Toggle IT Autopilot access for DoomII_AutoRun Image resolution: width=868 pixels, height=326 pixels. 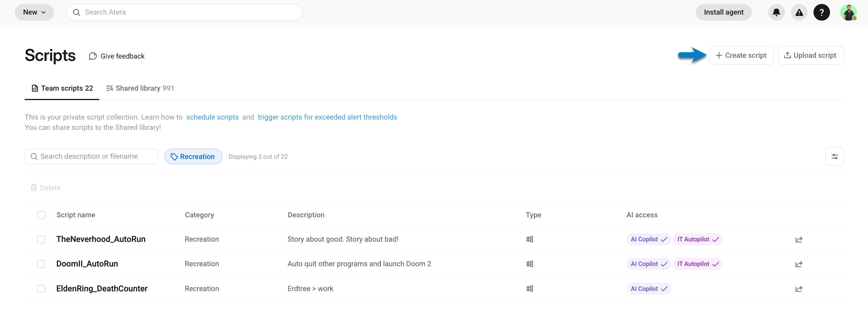(x=698, y=264)
